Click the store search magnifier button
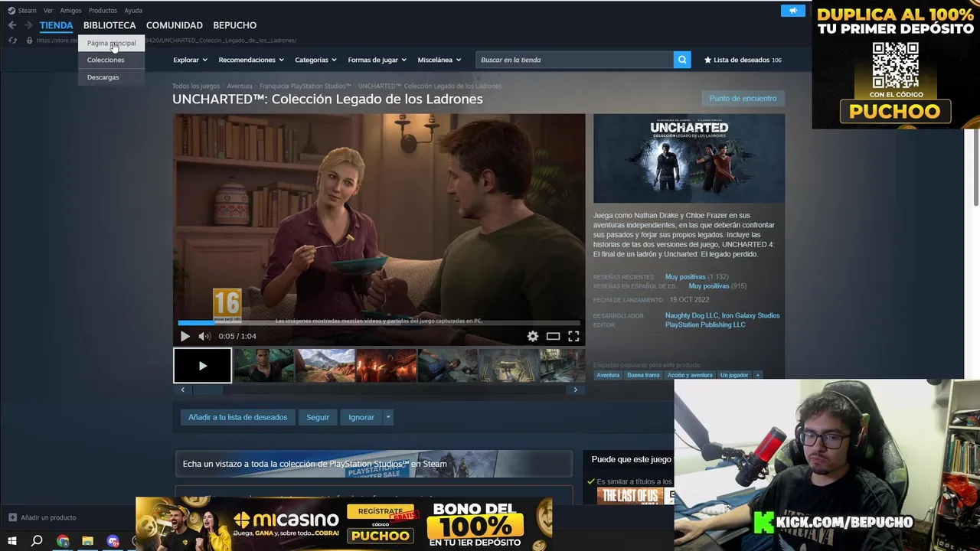This screenshot has height=551, width=980. pyautogui.click(x=682, y=60)
